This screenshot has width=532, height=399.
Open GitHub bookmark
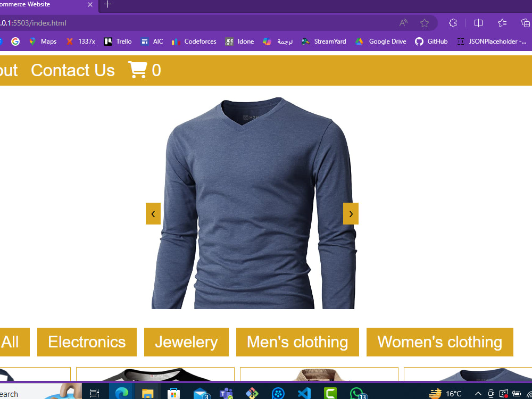(431, 41)
